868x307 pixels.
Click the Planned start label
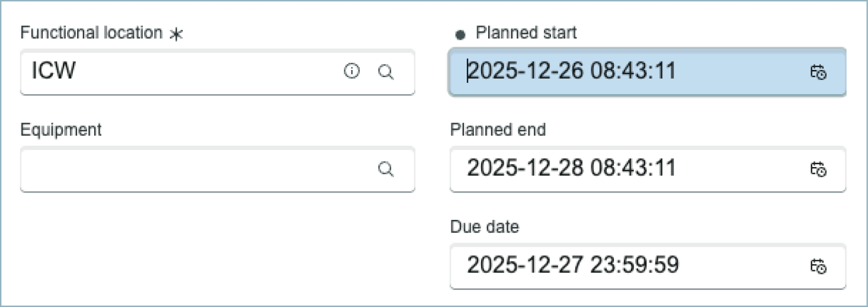coord(526,33)
